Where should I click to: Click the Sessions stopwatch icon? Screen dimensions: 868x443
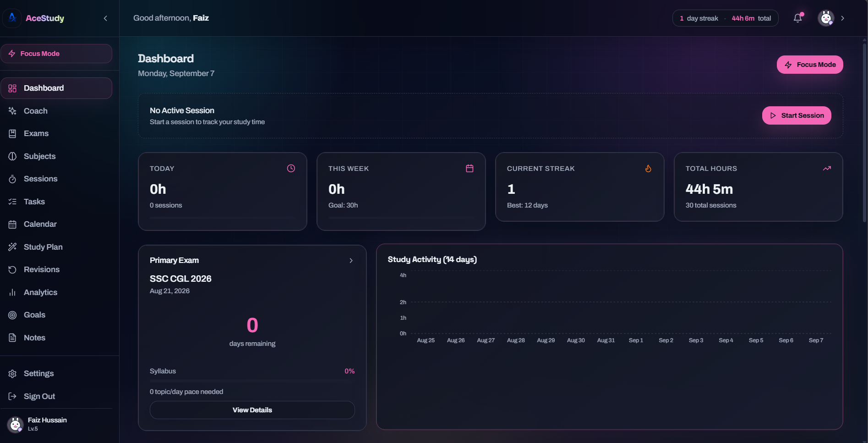click(x=12, y=179)
